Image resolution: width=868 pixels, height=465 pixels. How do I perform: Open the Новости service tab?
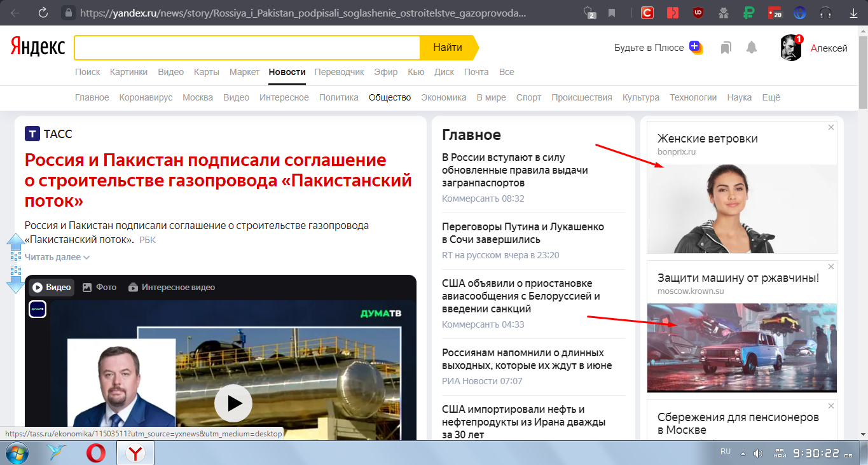pyautogui.click(x=287, y=72)
